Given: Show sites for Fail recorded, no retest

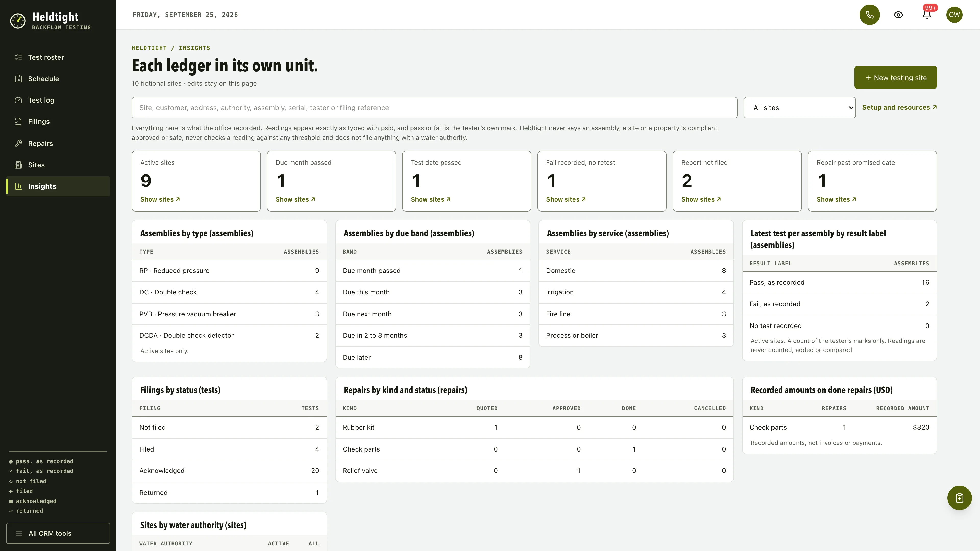Looking at the screenshot, I should (566, 199).
